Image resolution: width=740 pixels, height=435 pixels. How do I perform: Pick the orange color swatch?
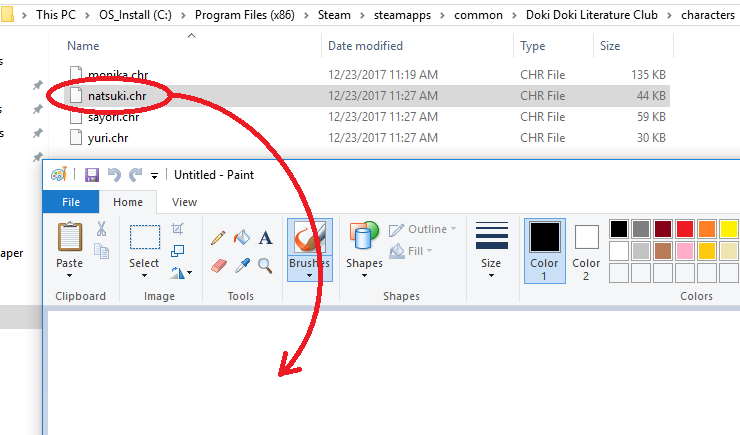click(707, 229)
